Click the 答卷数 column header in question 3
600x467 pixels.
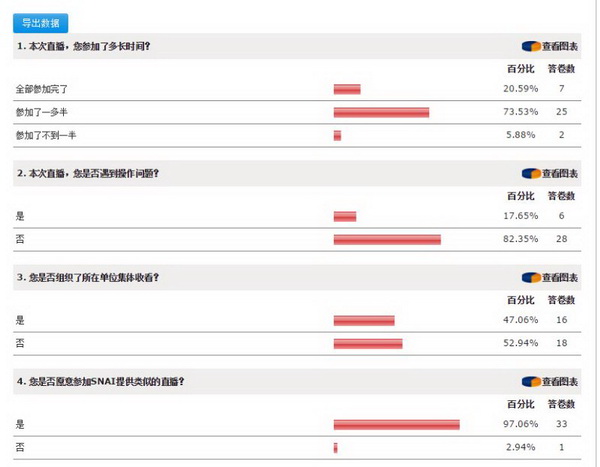click(x=562, y=300)
